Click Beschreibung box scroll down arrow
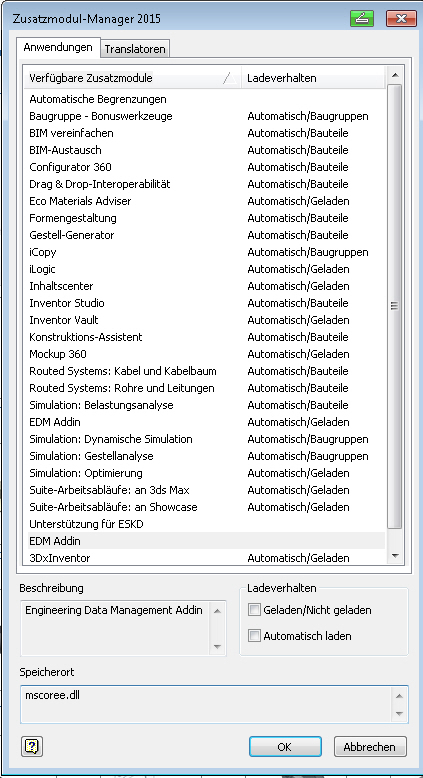 pos(217,647)
